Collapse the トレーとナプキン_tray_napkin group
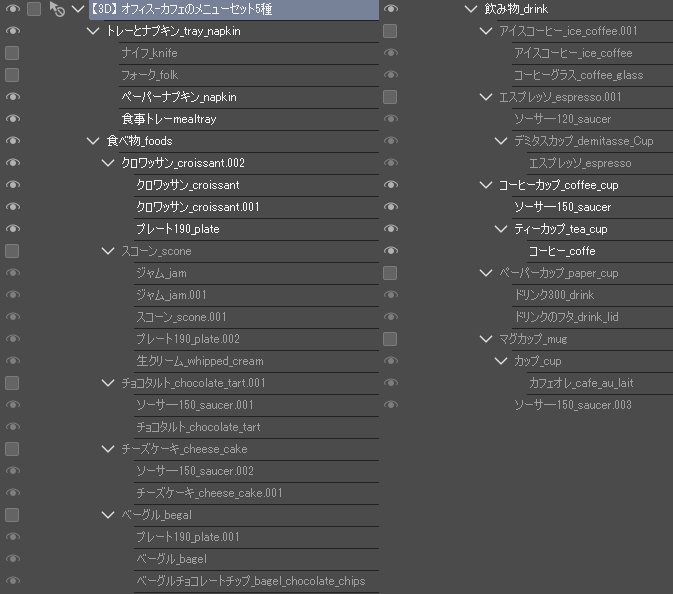The height and width of the screenshot is (594, 673). pyautogui.click(x=93, y=31)
